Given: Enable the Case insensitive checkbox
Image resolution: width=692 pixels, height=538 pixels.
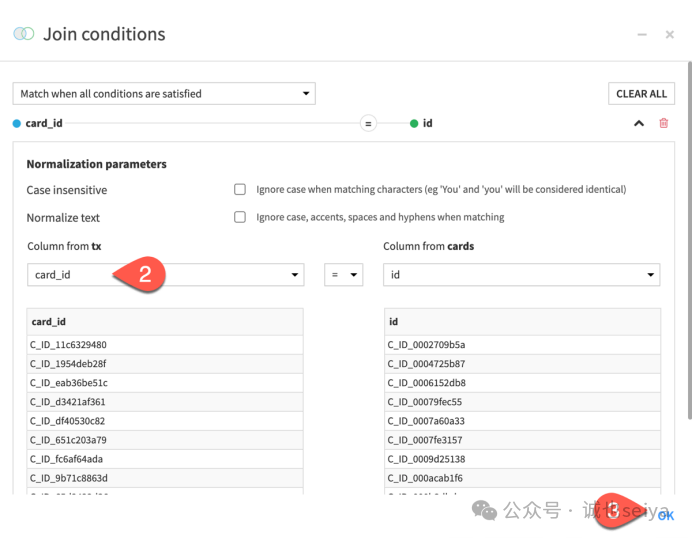Looking at the screenshot, I should tap(240, 189).
